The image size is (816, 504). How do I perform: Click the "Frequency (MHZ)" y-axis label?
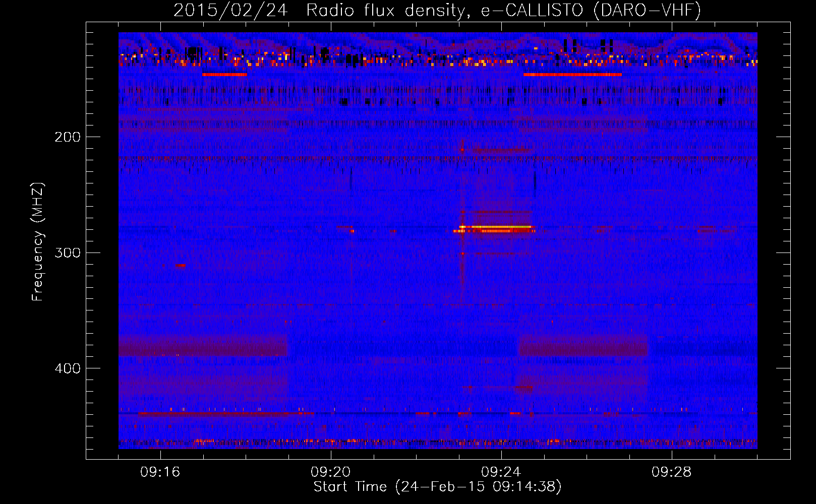[x=38, y=242]
